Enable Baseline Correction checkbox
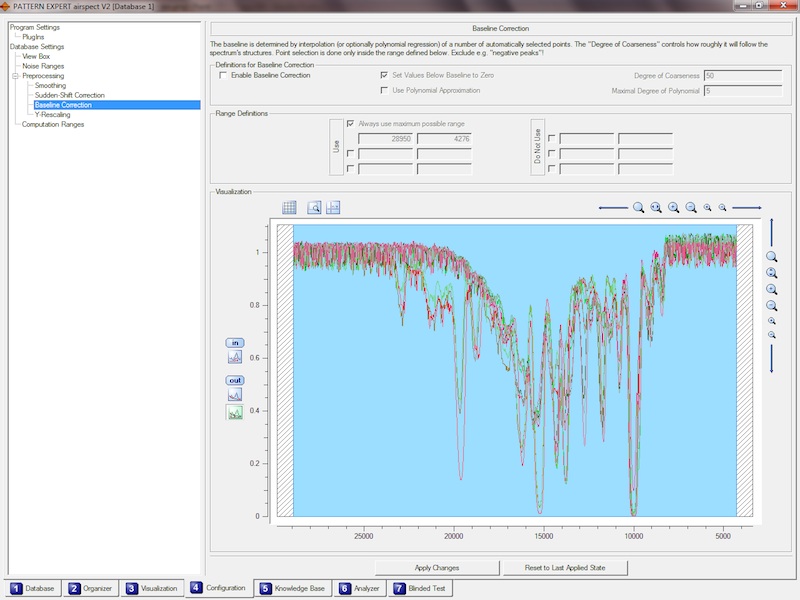This screenshot has width=800, height=600. point(222,75)
